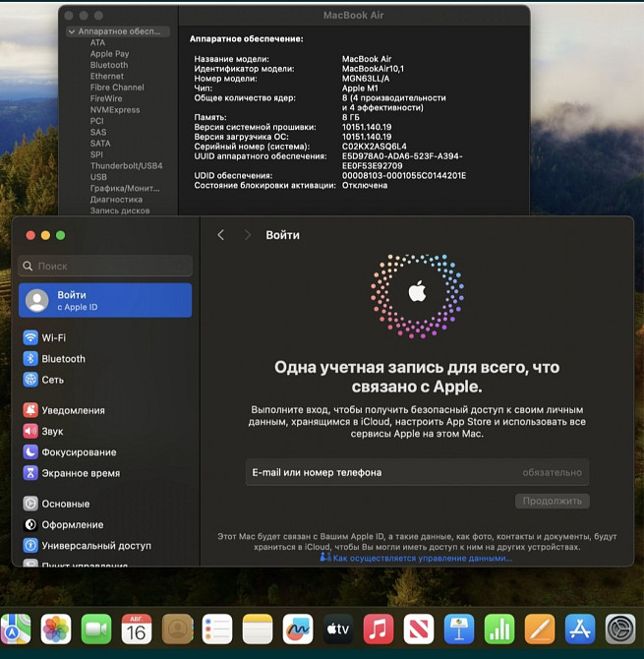This screenshot has height=659, width=644.
Task: Open News from the Dock
Action: coord(419,629)
